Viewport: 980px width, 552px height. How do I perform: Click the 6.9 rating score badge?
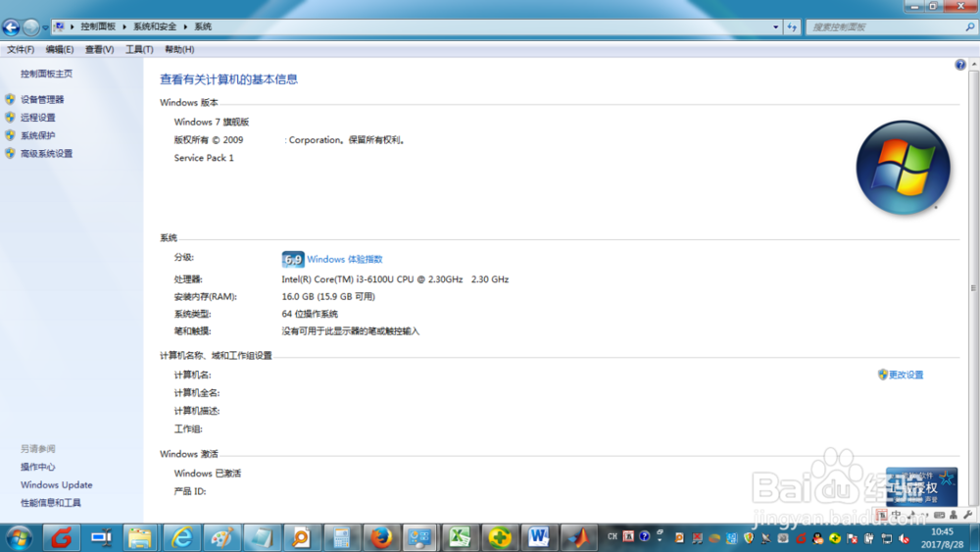[x=292, y=260]
